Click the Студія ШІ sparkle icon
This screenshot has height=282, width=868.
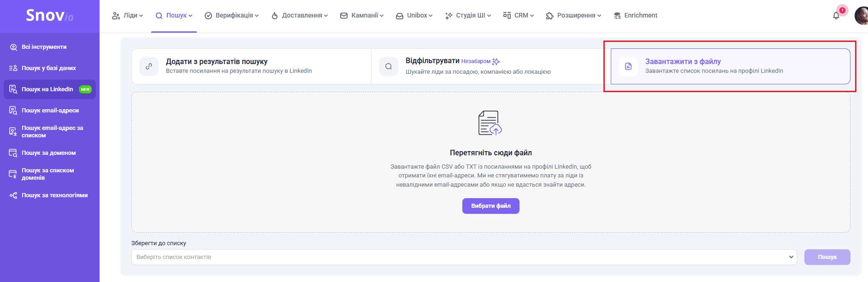(449, 16)
